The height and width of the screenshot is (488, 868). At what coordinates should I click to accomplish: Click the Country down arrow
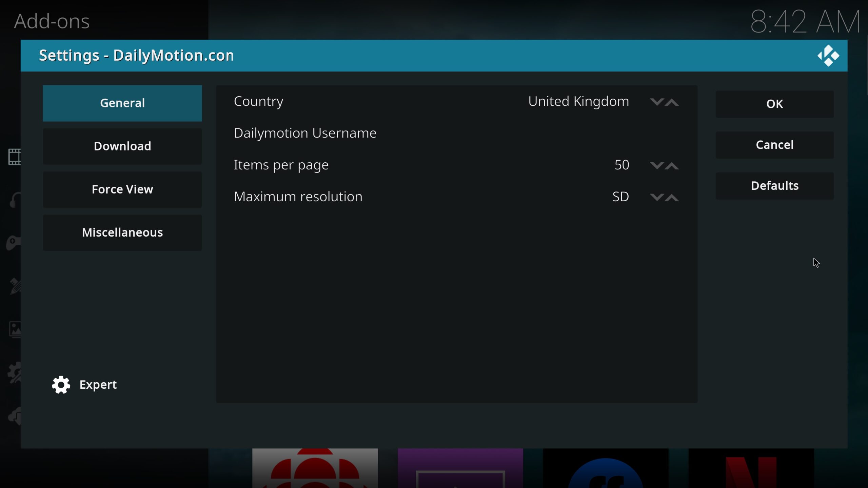pyautogui.click(x=657, y=102)
